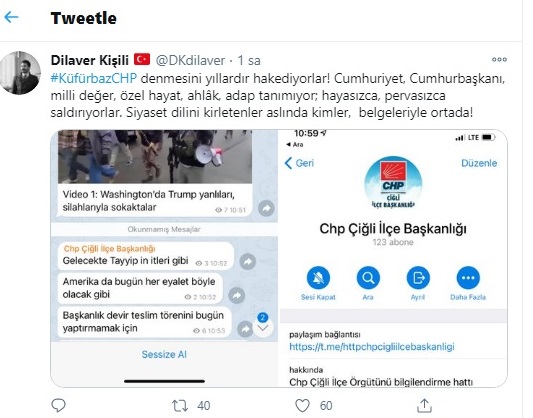Tap the Düzenle edit button
533x418 pixels.
(x=479, y=163)
